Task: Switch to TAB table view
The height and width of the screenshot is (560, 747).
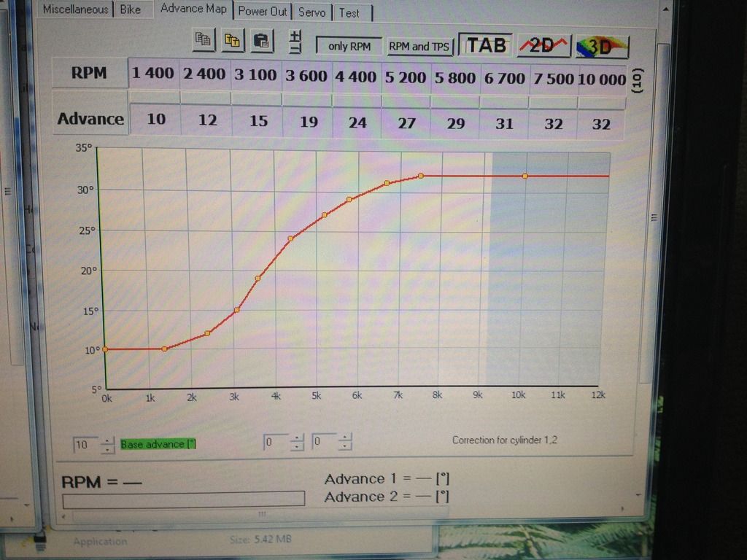Action: click(x=486, y=45)
